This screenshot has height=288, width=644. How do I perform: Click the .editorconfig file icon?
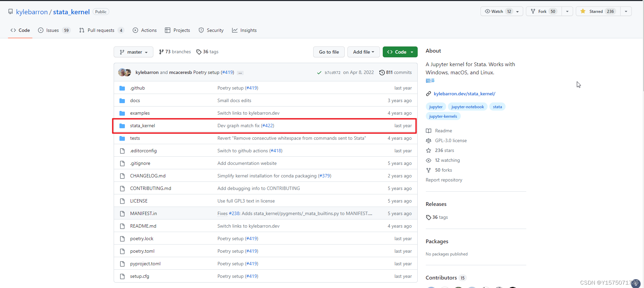click(x=122, y=151)
